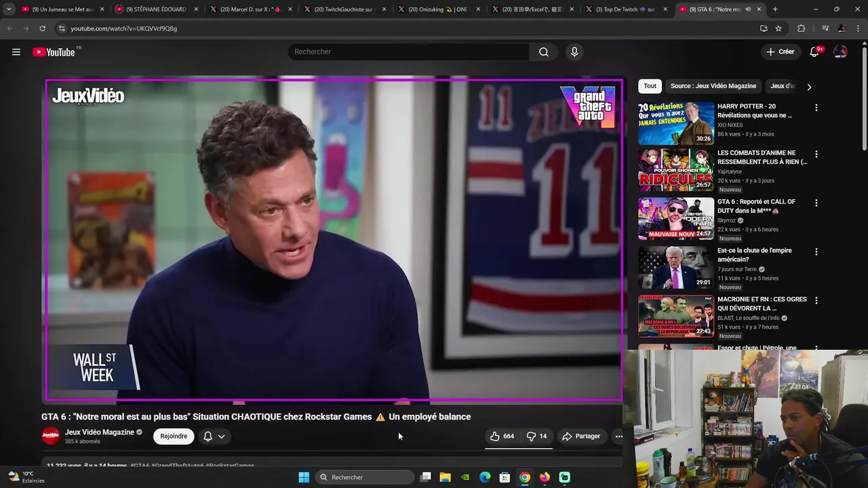The image size is (868, 488).
Task: Open GTA 6 Reporté et CALL OF DUTY title
Action: [756, 206]
